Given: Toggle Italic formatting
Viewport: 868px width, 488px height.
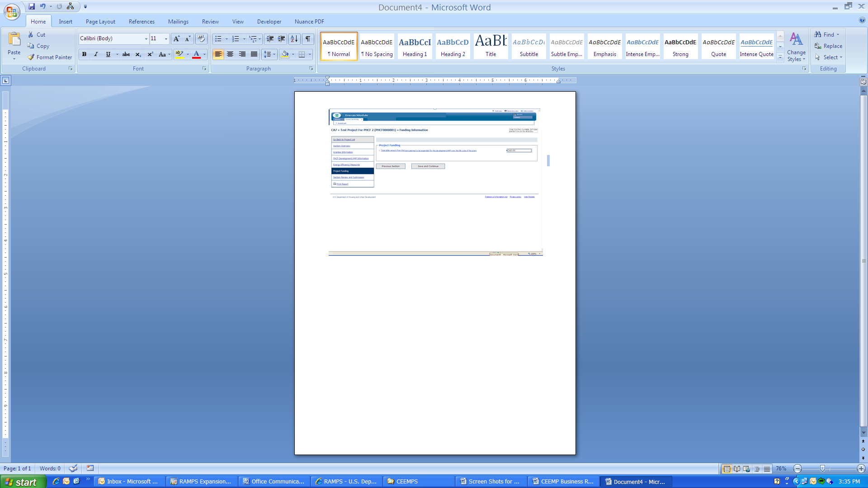Looking at the screenshot, I should coord(96,54).
